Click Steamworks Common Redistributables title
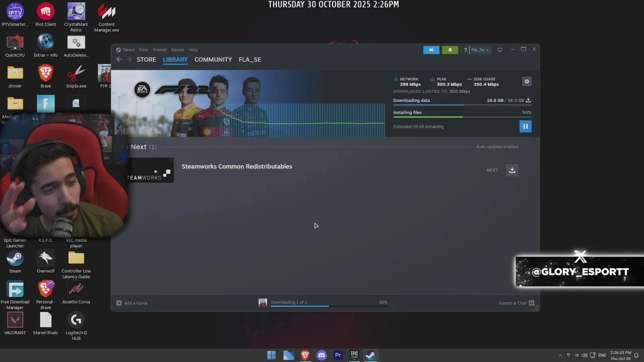The height and width of the screenshot is (362, 644). point(236,166)
